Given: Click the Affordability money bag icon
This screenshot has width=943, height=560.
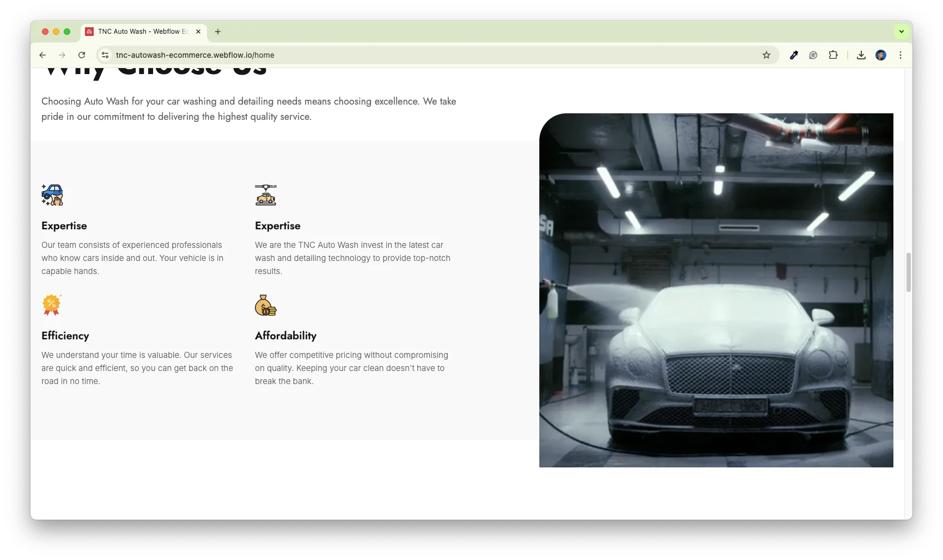Looking at the screenshot, I should click(266, 305).
